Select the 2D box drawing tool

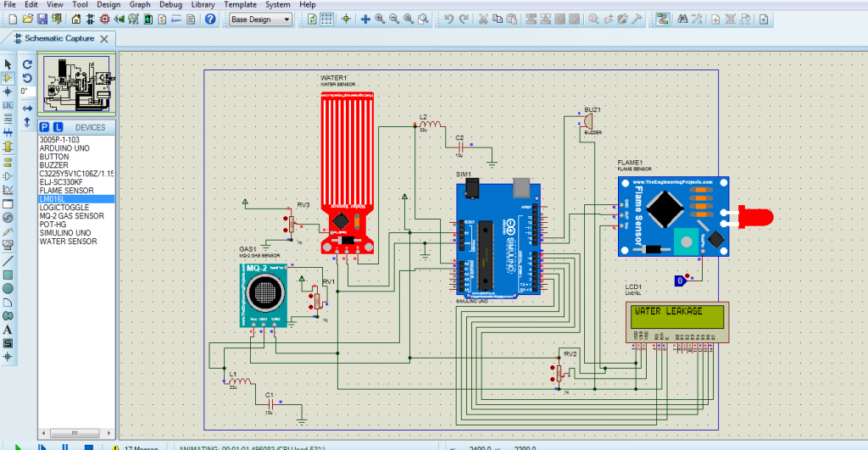8,275
